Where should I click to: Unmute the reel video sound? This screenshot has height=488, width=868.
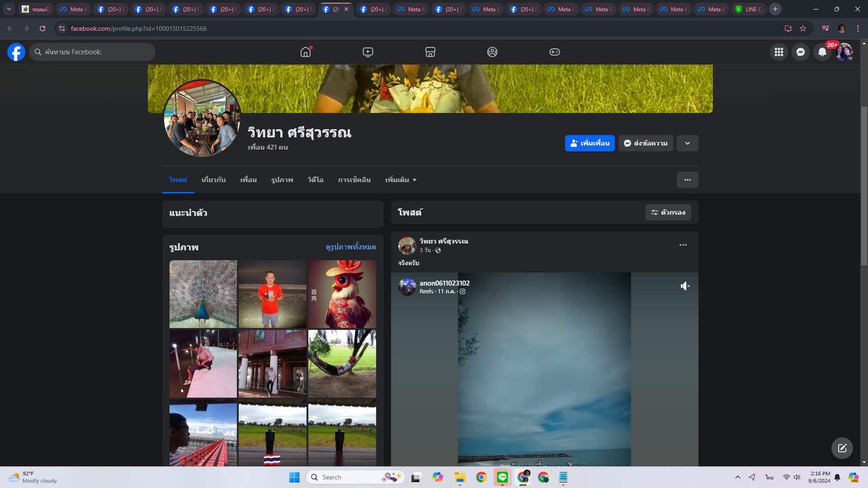(685, 286)
